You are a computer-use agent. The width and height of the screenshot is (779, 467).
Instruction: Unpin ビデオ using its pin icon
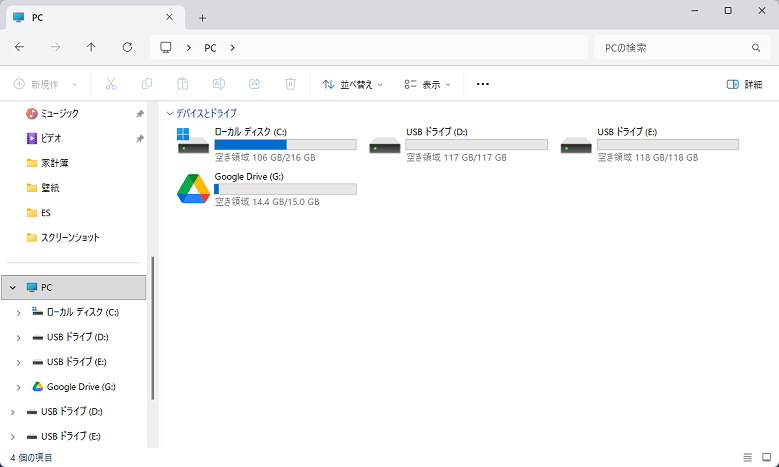[x=140, y=139]
